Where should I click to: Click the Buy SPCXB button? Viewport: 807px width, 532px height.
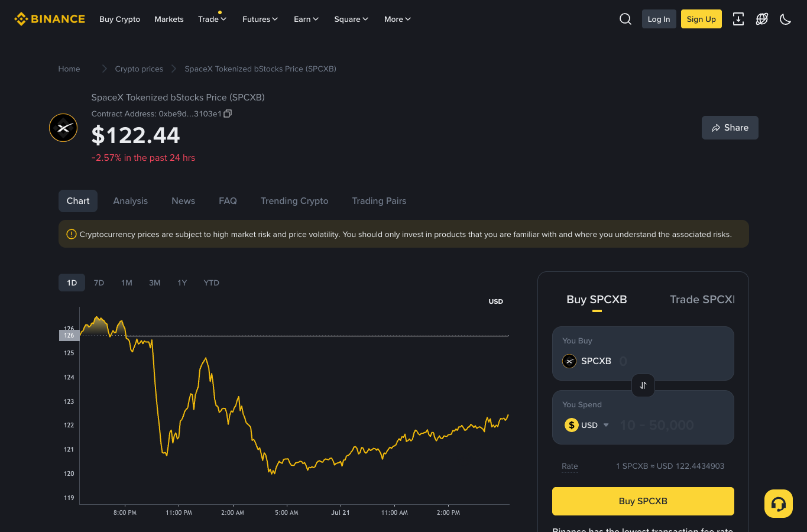tap(643, 501)
